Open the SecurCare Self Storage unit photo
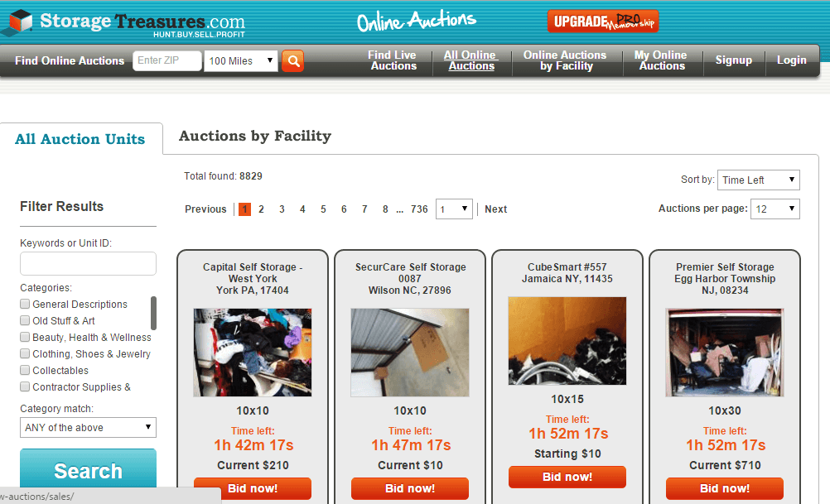830x504 pixels. (x=410, y=353)
